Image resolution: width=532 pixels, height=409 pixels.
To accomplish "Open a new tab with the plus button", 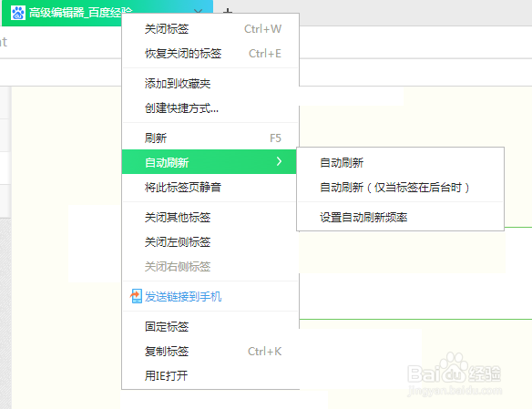I will [x=228, y=11].
